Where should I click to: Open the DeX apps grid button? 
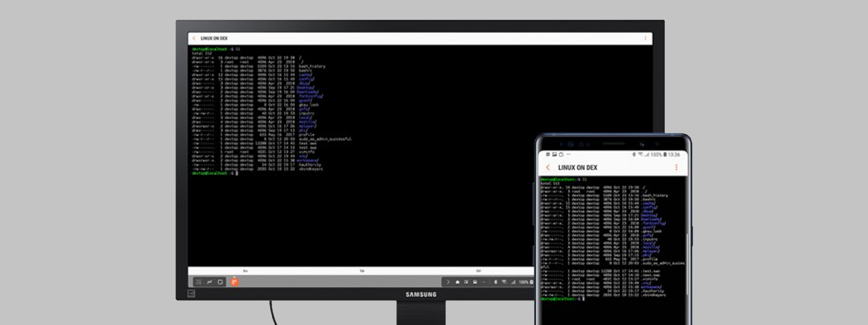point(199,282)
